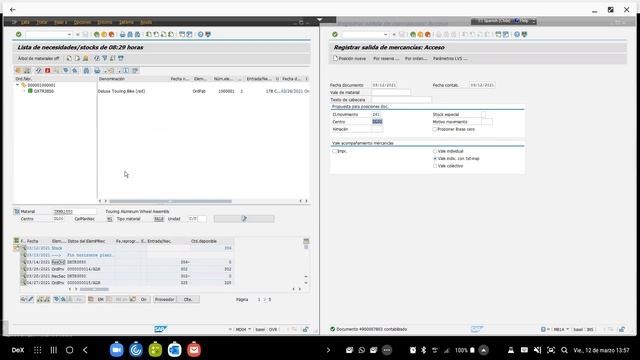
Task: Click Texto de cabecera input field
Action: (401, 100)
